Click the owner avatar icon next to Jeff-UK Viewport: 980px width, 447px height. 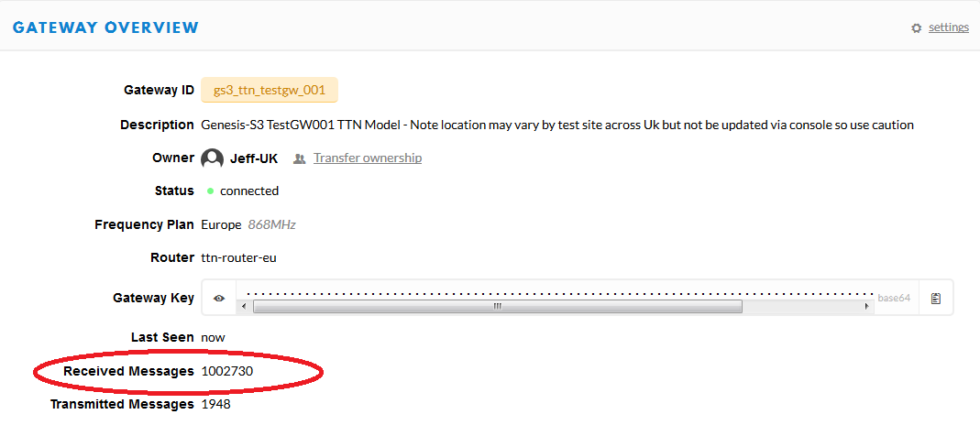tap(213, 158)
